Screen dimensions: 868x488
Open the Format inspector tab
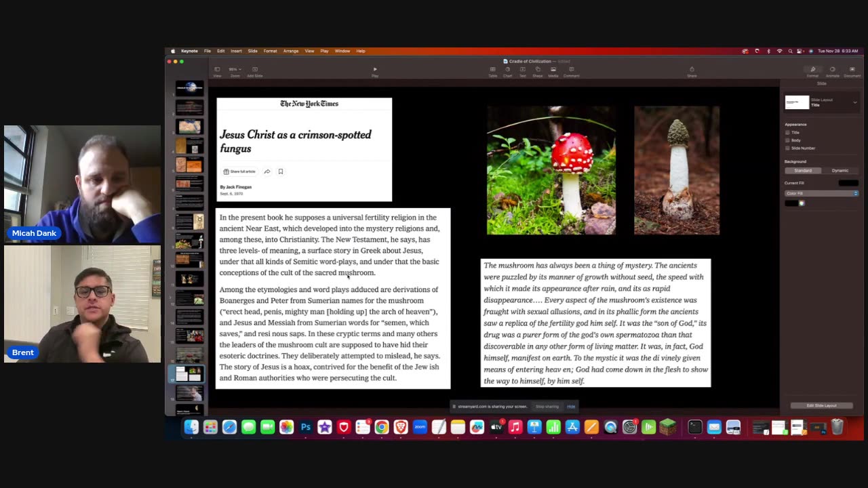[812, 71]
